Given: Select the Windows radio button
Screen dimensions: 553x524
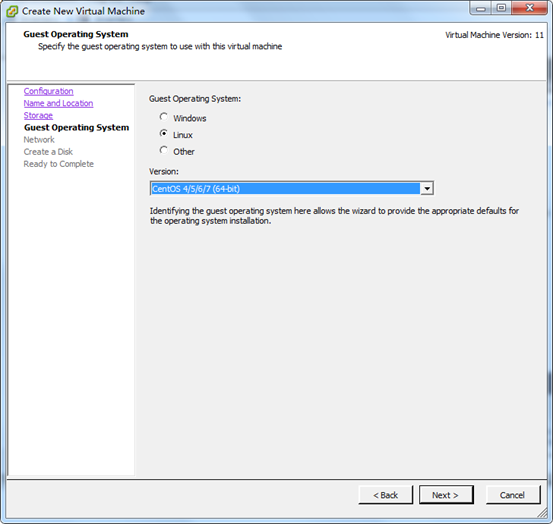Looking at the screenshot, I should pyautogui.click(x=164, y=117).
